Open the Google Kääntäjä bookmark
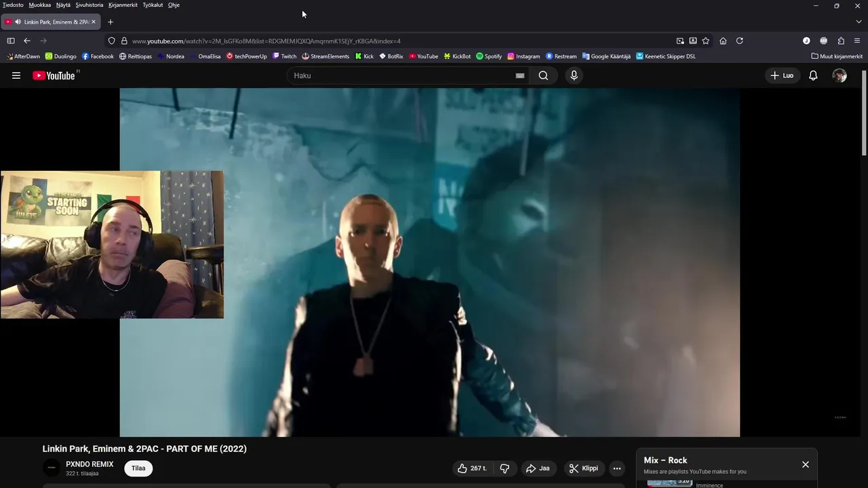The image size is (868, 488). [606, 56]
